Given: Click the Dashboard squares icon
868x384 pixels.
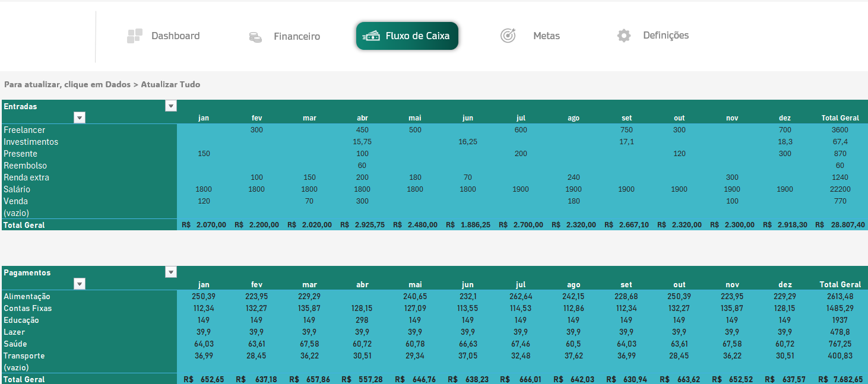Looking at the screenshot, I should (135, 36).
